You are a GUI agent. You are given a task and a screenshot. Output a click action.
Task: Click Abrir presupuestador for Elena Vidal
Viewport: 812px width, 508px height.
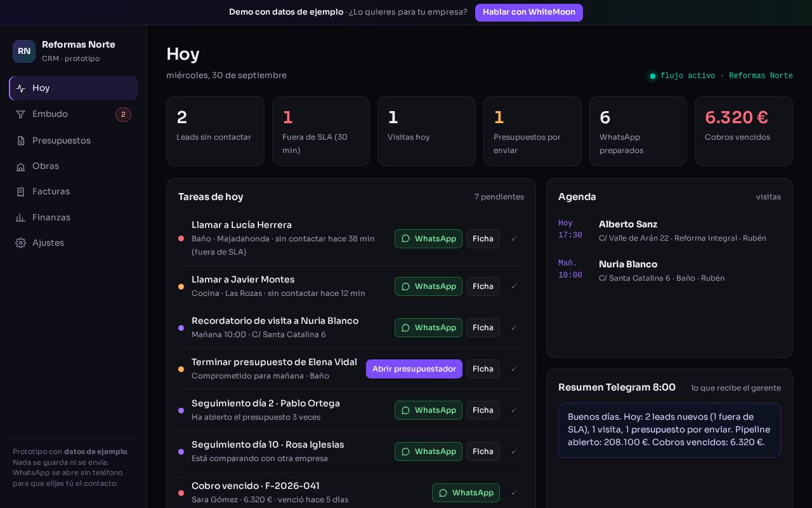point(414,369)
